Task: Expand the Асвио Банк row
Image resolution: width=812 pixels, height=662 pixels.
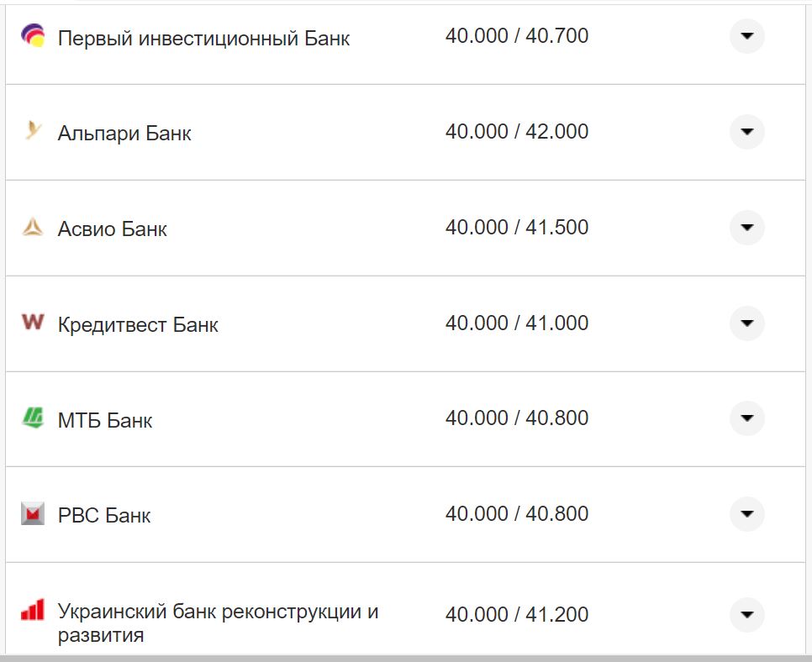Action: click(x=746, y=227)
